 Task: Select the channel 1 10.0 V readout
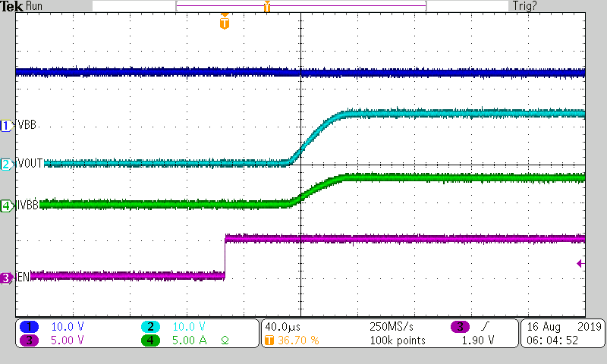point(68,326)
